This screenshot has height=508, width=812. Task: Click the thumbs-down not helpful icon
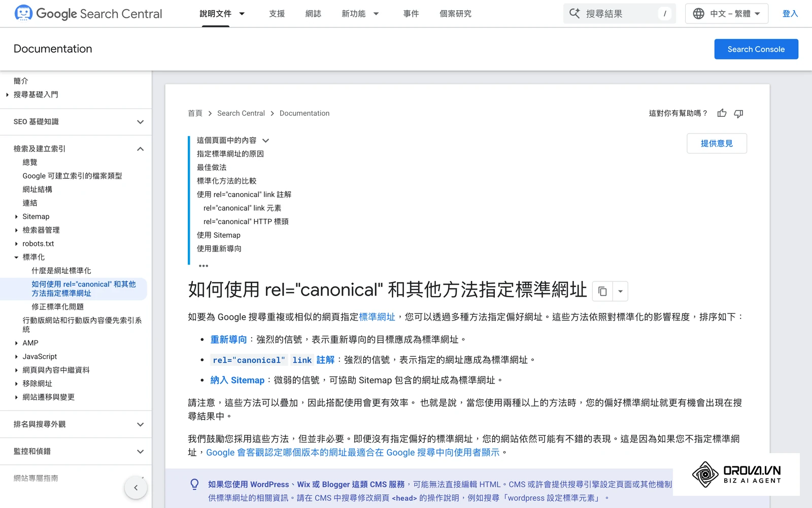pos(738,113)
